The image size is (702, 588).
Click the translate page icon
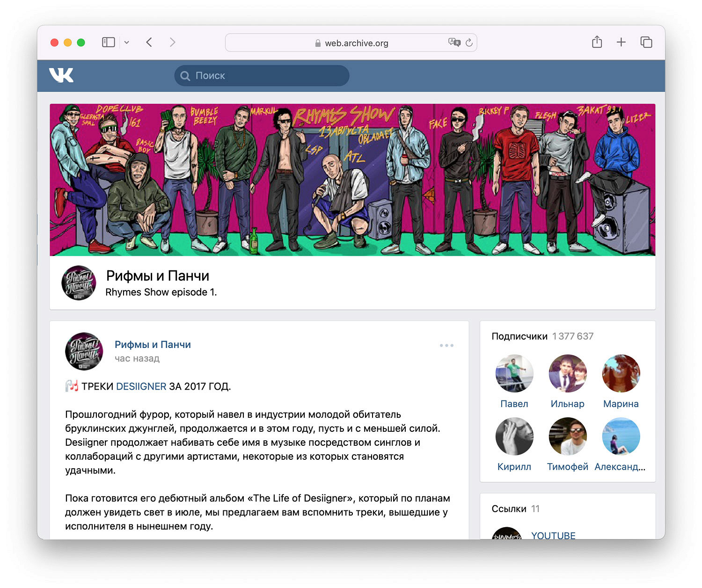click(453, 43)
